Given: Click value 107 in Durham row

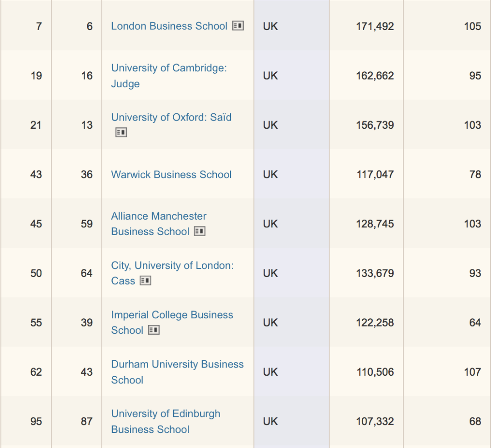Looking at the screenshot, I should point(472,372).
